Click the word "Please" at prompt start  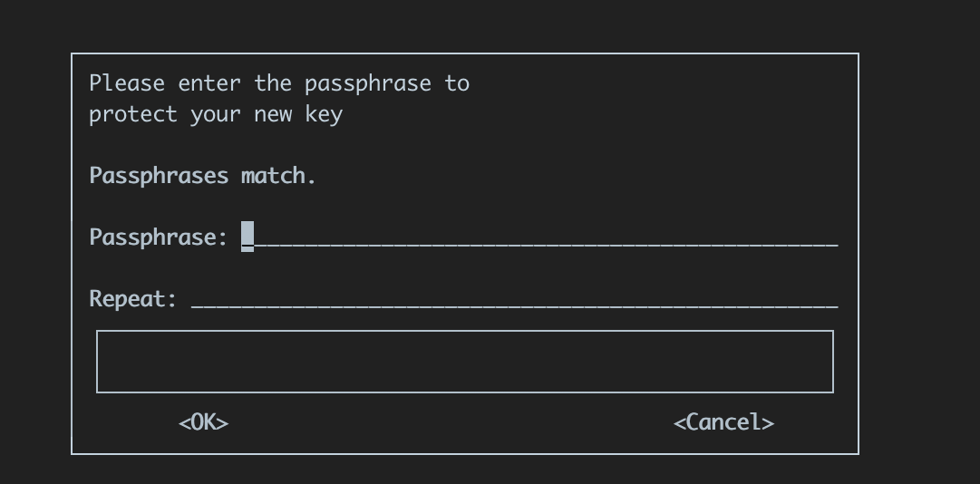point(127,83)
